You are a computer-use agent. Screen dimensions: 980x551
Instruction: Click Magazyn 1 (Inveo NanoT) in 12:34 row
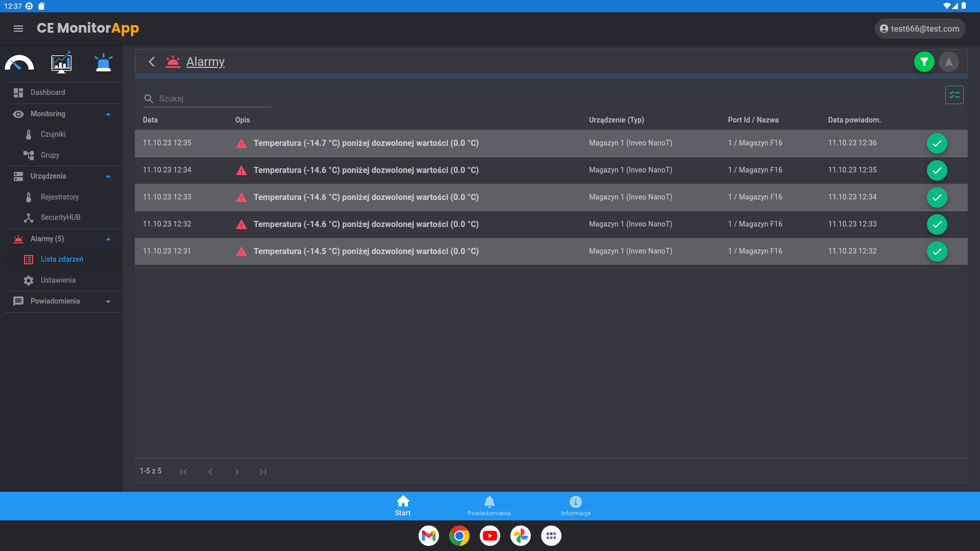click(630, 170)
